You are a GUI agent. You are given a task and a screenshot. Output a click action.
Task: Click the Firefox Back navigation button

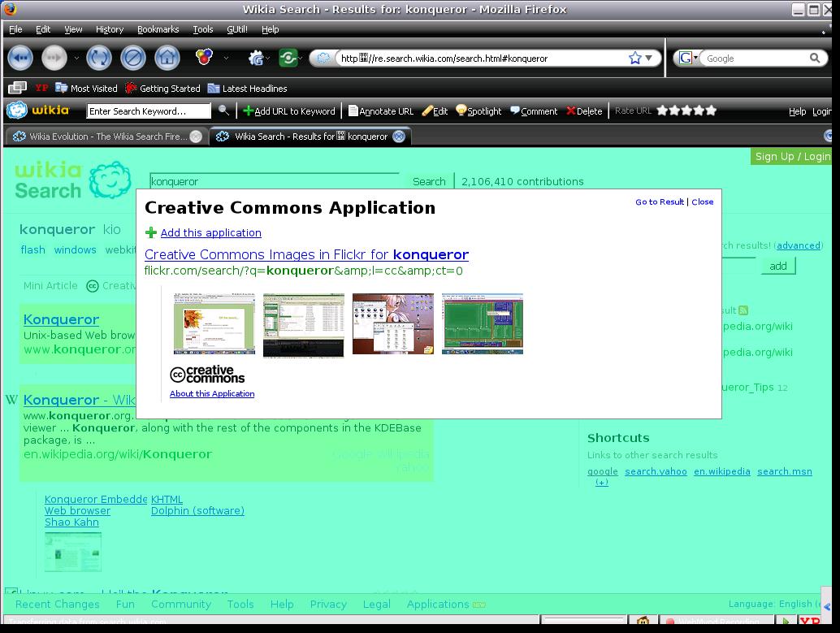[20, 58]
